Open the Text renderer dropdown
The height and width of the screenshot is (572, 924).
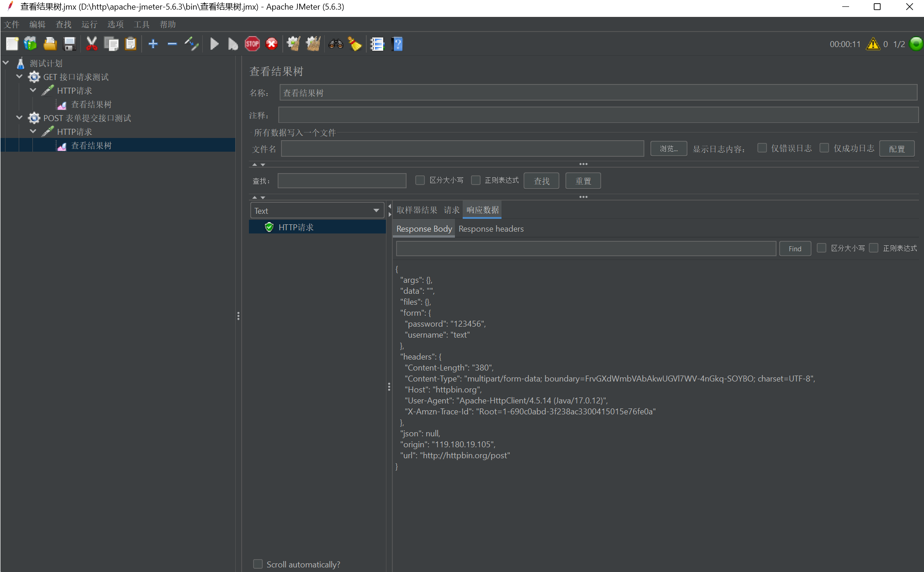click(x=317, y=211)
